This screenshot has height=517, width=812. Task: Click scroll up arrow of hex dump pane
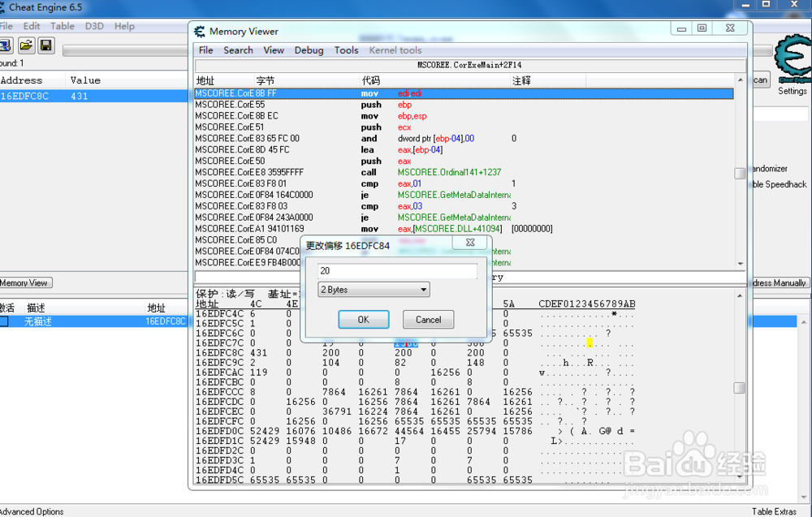pyautogui.click(x=740, y=295)
